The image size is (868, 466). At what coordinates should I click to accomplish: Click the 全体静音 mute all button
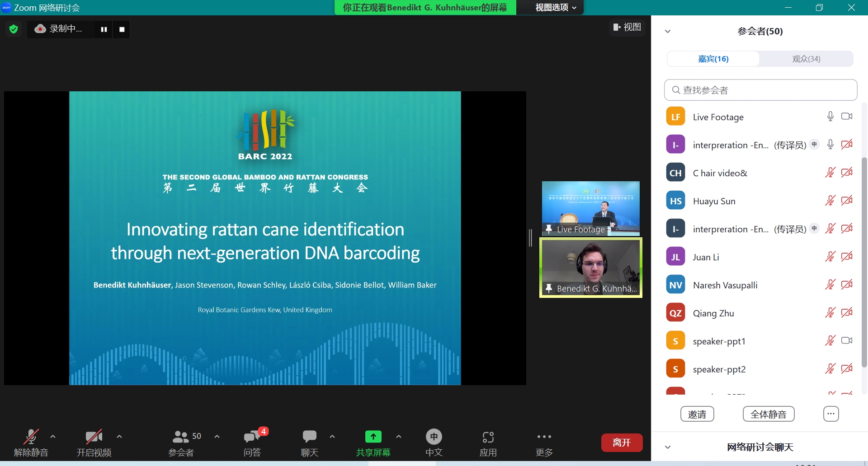point(769,414)
